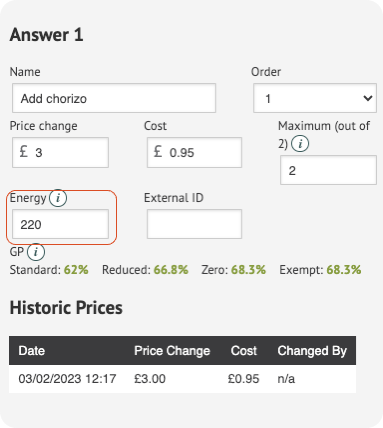Focus the Price change input field

(x=60, y=152)
